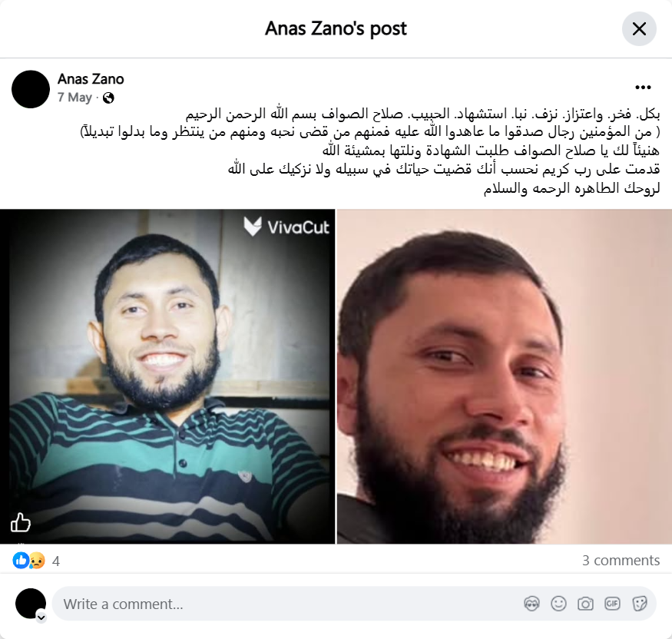Open the left photo with striped shirt

pyautogui.click(x=167, y=376)
